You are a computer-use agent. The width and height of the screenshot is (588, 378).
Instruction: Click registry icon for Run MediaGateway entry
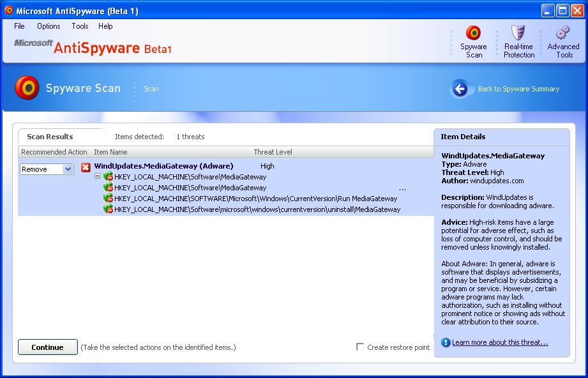point(109,199)
